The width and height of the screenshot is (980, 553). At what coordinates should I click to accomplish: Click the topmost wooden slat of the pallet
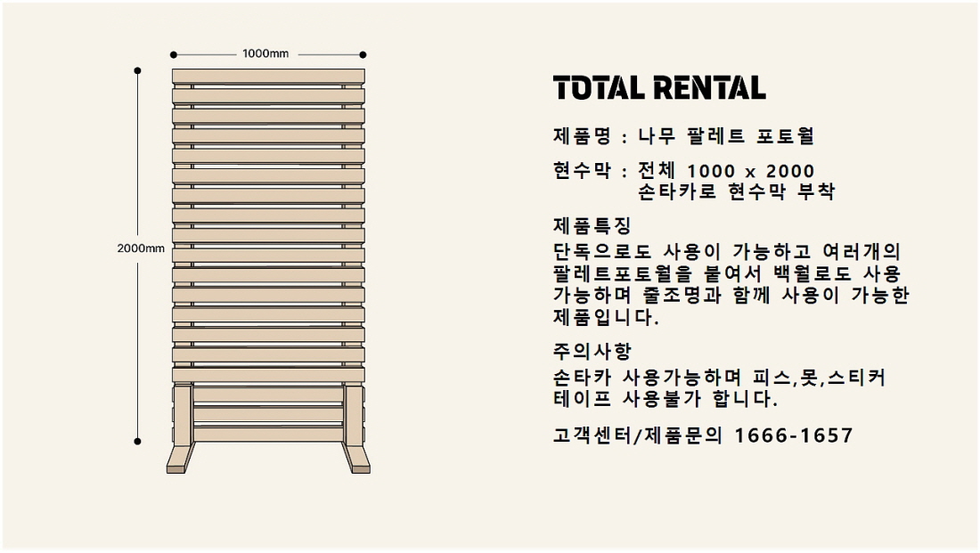tap(268, 76)
